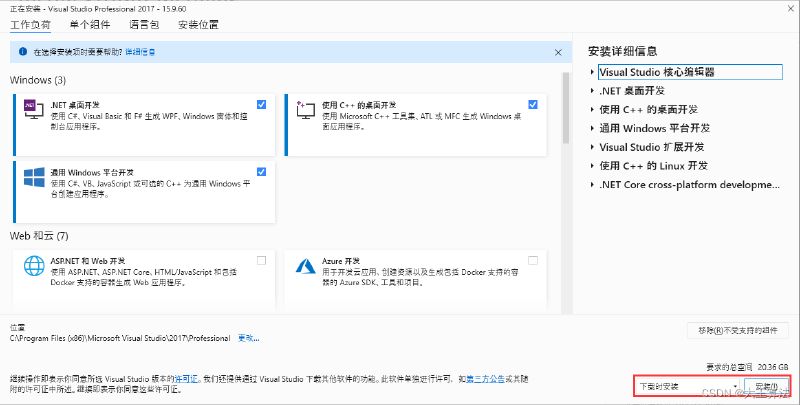
Task: Open the 详细信息 help link
Action: tap(140, 52)
